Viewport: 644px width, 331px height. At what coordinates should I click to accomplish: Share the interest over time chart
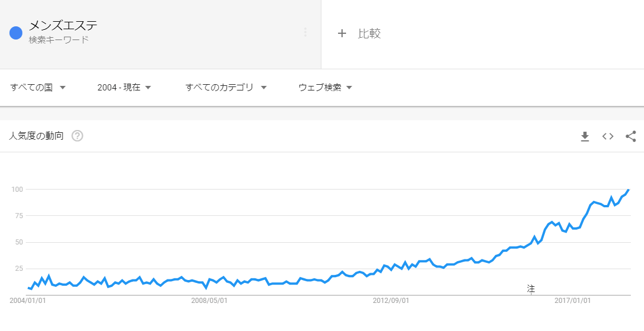pos(631,136)
